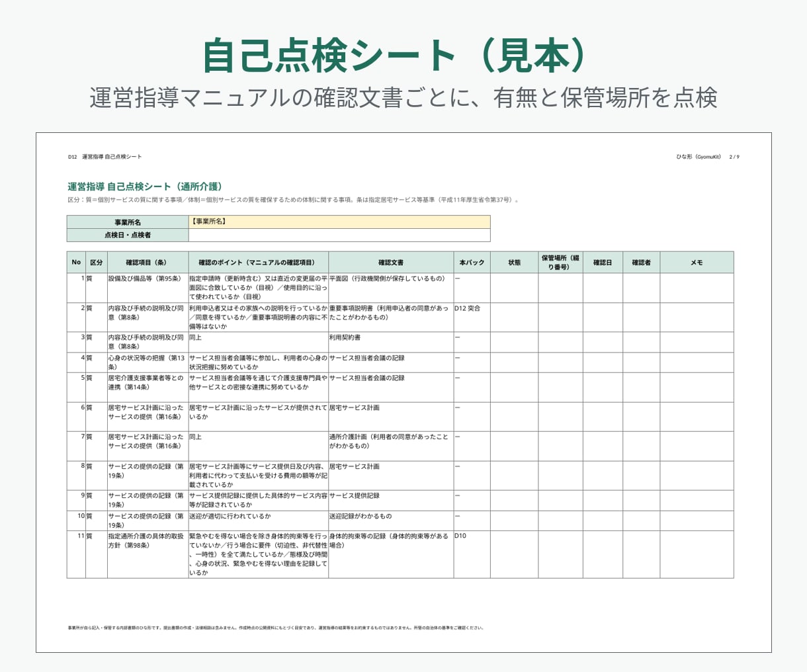Select cell 平面図（行政機関側が保存しているもの）
The width and height of the screenshot is (807, 672).
tap(390, 288)
